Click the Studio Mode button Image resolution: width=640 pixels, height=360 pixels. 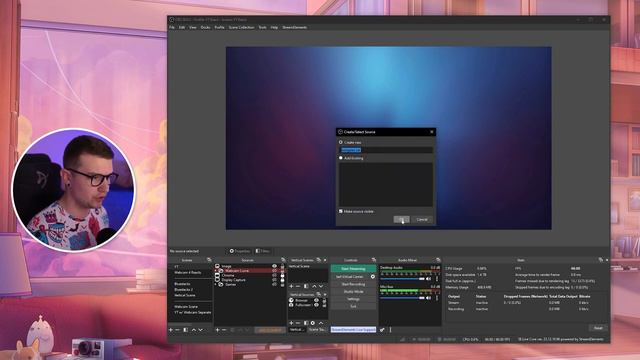(353, 291)
